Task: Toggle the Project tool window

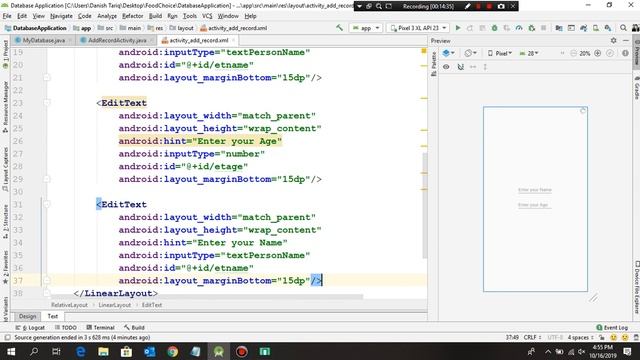Action: click(5, 54)
